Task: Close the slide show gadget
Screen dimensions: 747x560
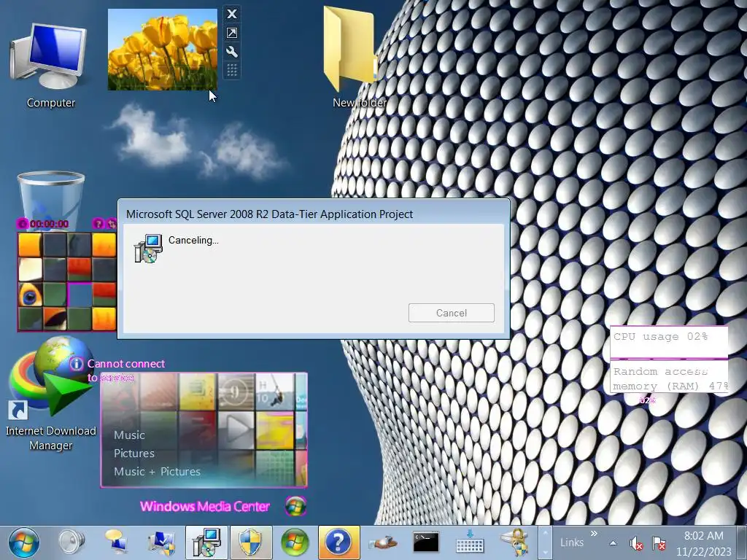Action: (232, 14)
